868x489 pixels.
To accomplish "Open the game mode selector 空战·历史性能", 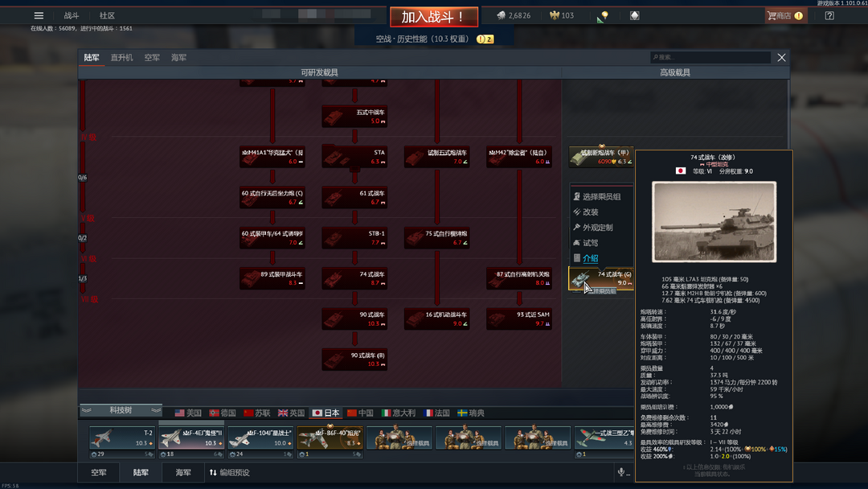I will [434, 39].
